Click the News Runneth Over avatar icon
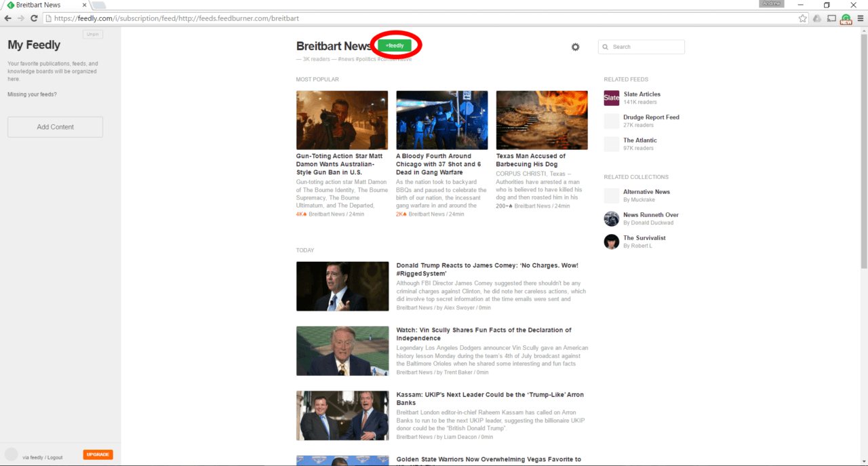This screenshot has width=868, height=466. click(612, 218)
